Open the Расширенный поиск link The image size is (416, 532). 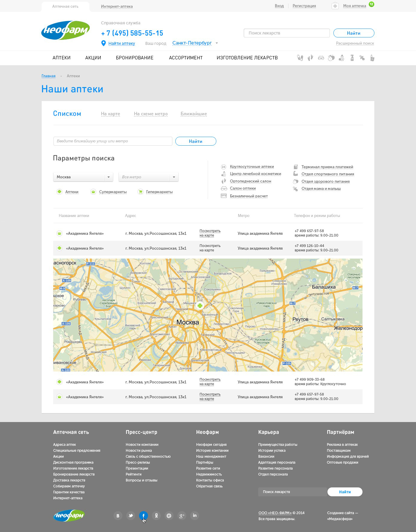pos(355,43)
